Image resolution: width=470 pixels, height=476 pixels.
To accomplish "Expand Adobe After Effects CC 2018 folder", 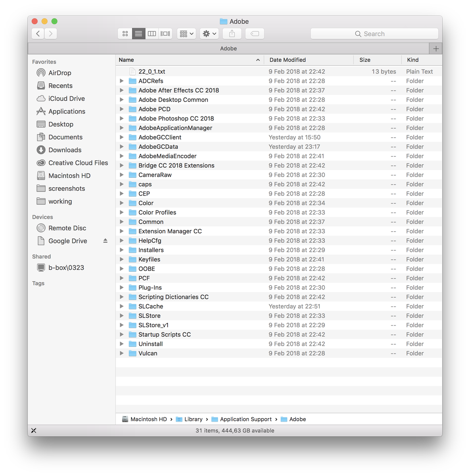I will (122, 90).
